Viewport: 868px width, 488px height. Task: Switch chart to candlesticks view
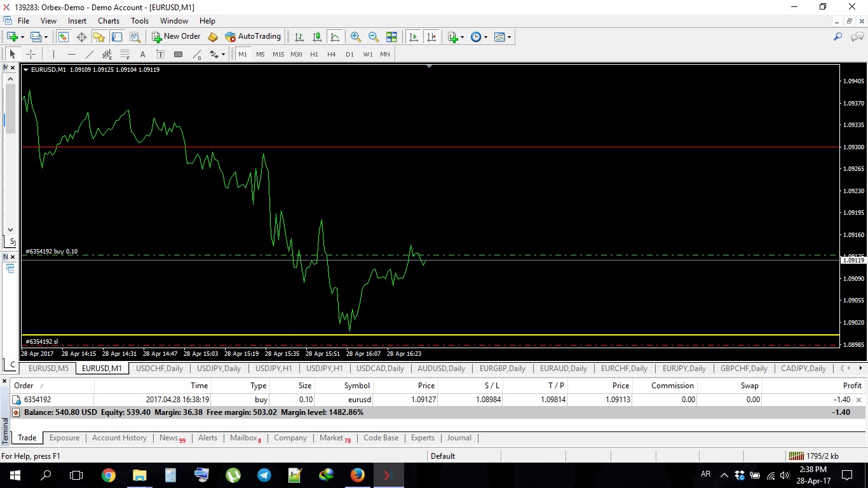point(317,37)
